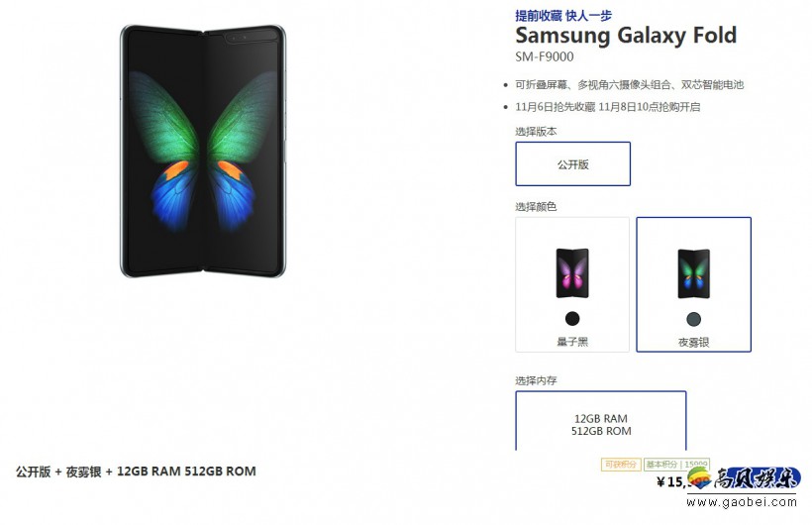Click the grey-silver color swatch dot
The width and height of the screenshot is (812, 525).
(693, 319)
